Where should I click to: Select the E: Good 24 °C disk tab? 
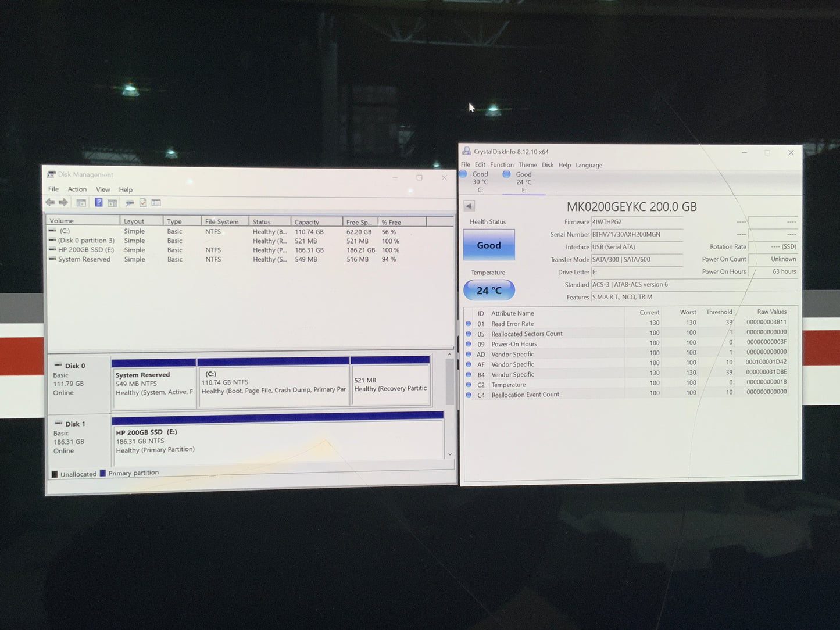coord(524,182)
